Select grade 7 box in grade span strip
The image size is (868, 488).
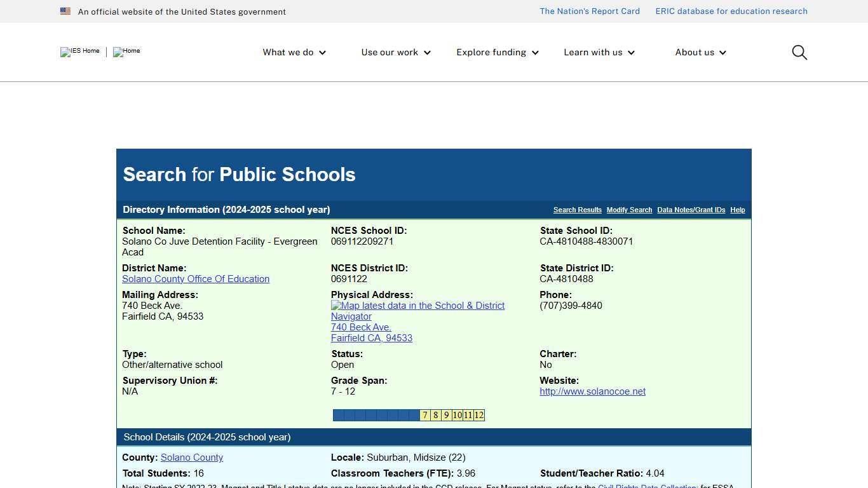point(424,415)
